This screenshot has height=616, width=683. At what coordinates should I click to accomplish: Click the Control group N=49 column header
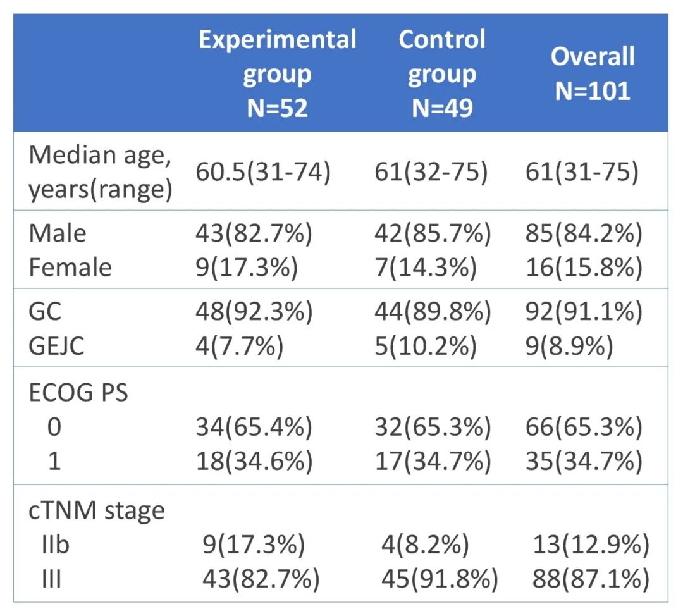pos(442,73)
